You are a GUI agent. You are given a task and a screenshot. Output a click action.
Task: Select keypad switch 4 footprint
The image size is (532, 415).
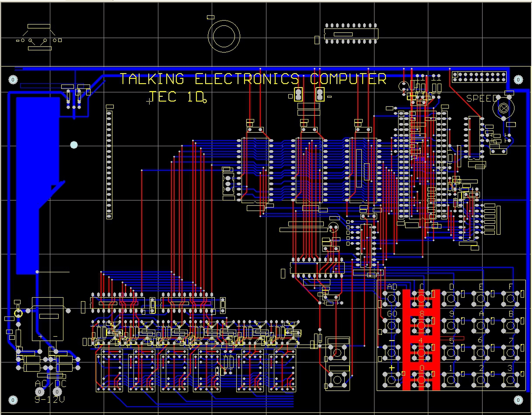coord(421,352)
